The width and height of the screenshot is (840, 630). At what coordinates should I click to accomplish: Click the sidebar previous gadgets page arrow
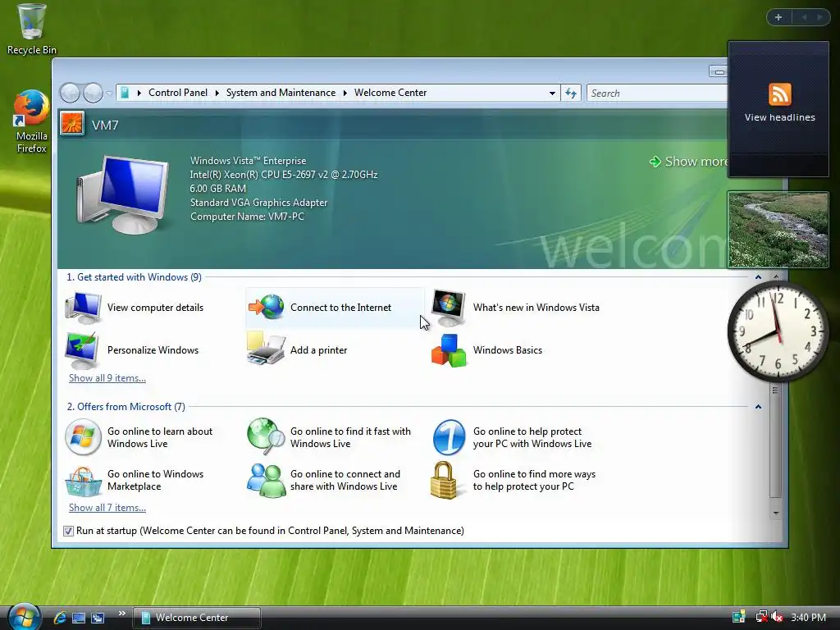point(804,17)
